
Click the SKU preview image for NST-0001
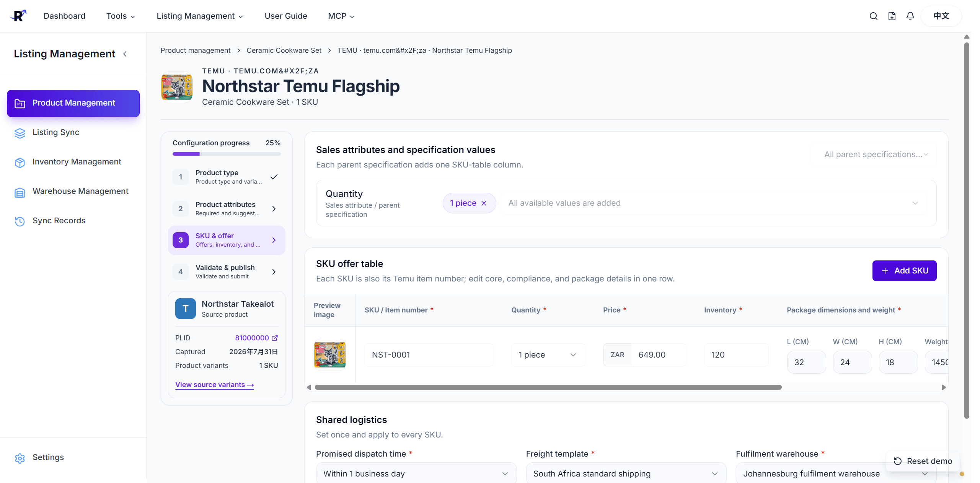330,355
